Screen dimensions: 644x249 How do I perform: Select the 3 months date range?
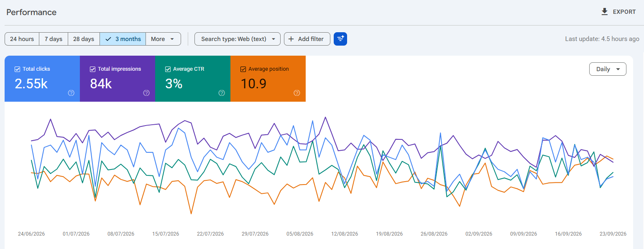pos(123,39)
